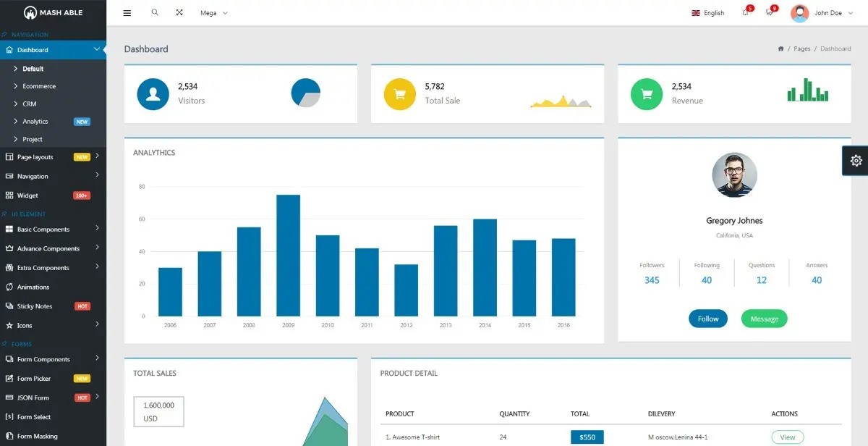Click the Navigation sidebar icon
Viewport: 868px width, 446px height.
tap(9, 176)
